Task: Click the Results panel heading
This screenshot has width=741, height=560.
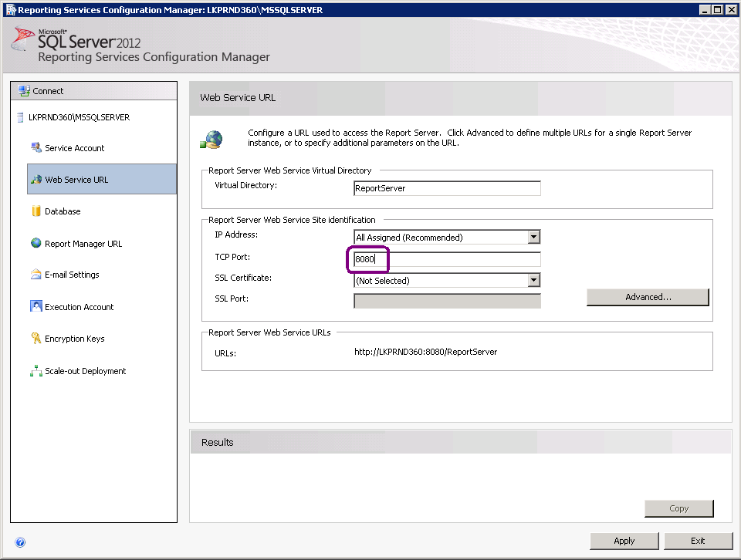Action: point(218,443)
